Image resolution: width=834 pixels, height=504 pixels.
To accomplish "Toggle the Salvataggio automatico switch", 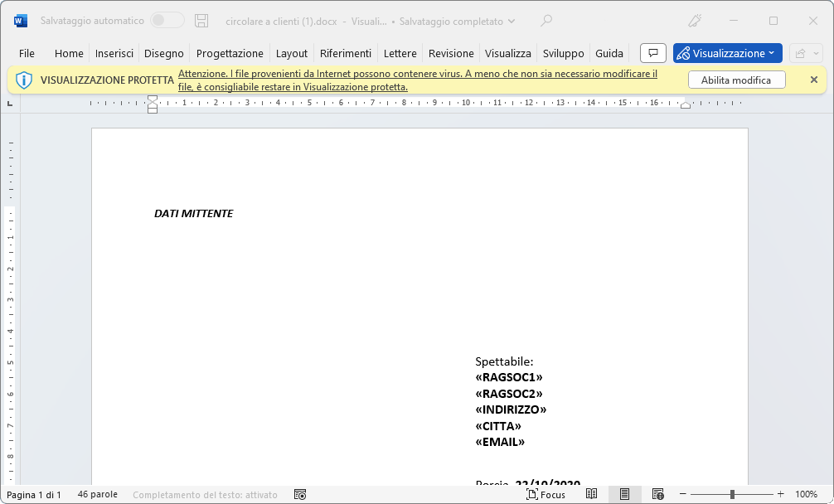I will pos(167,21).
